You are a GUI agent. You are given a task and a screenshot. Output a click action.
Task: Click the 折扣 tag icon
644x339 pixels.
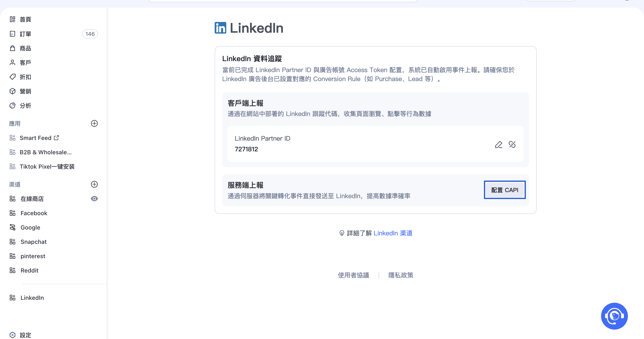pos(13,77)
